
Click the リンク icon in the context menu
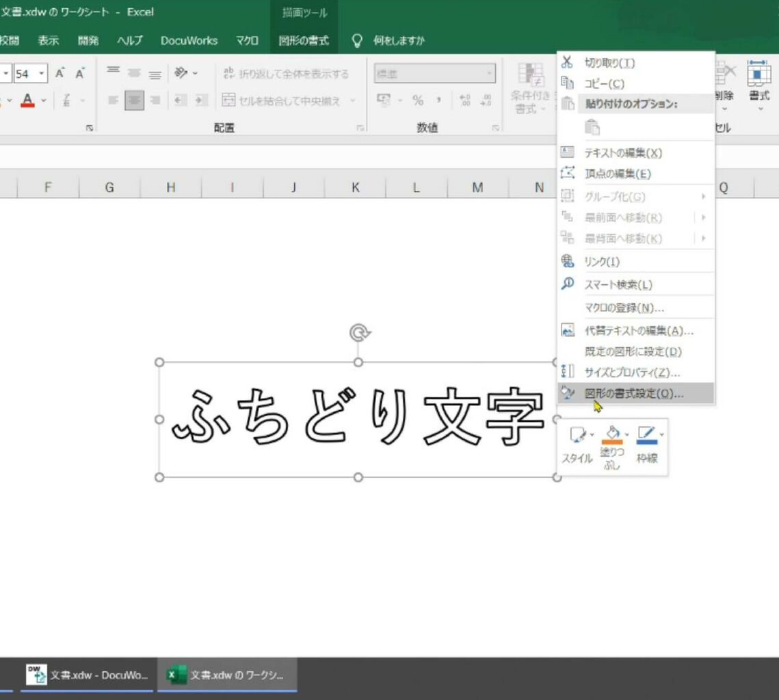(566, 261)
